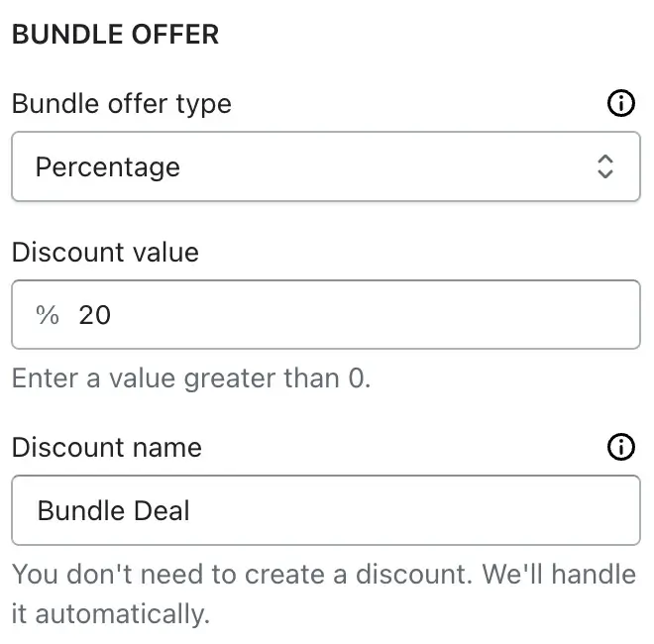Click the 'We'll handle it automatically' help text

[x=324, y=593]
